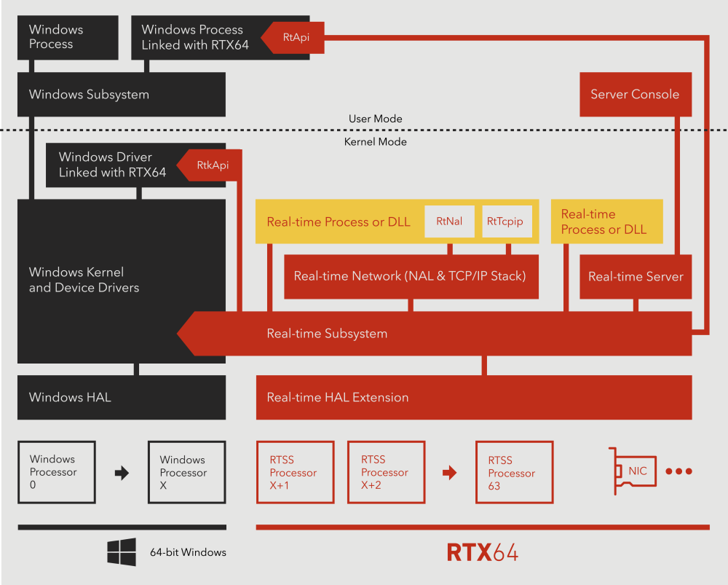728x585 pixels.
Task: Toggle the RtTcpip block
Action: [x=507, y=221]
